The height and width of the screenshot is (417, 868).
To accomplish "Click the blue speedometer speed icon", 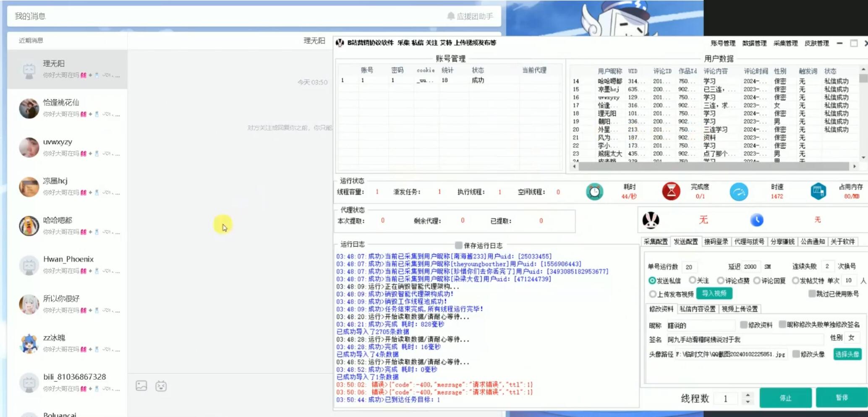I will click(739, 192).
